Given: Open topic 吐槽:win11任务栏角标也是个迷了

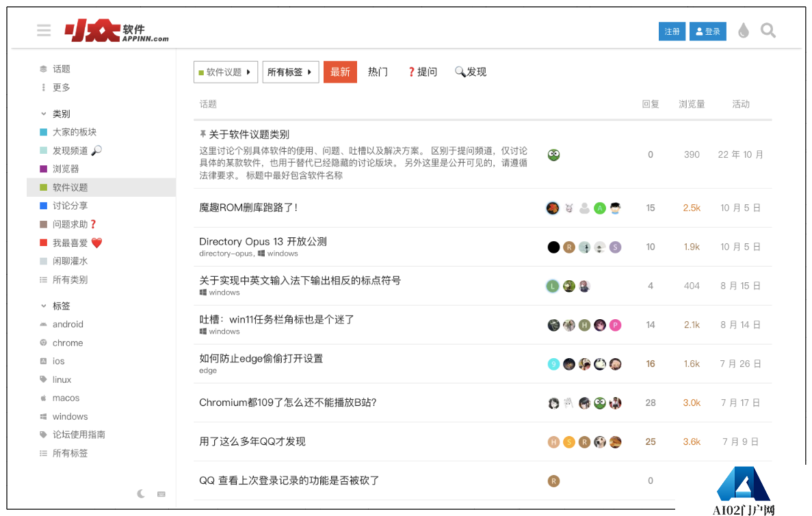Looking at the screenshot, I should 276,319.
